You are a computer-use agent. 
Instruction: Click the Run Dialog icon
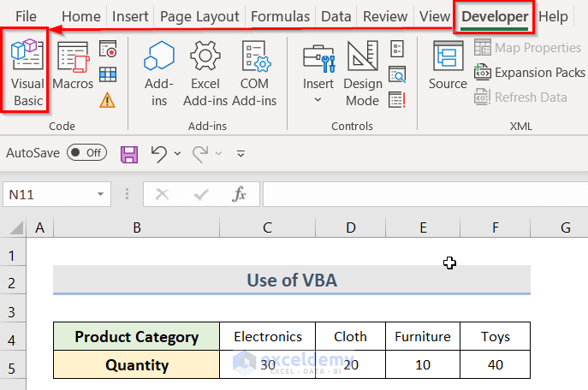pos(397,100)
